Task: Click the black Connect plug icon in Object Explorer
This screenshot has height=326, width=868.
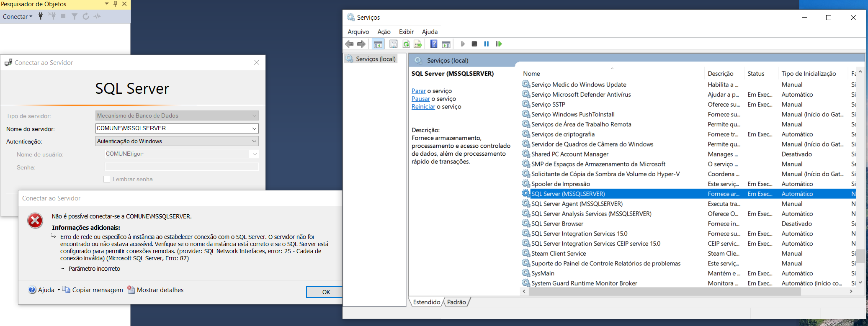Action: [41, 16]
